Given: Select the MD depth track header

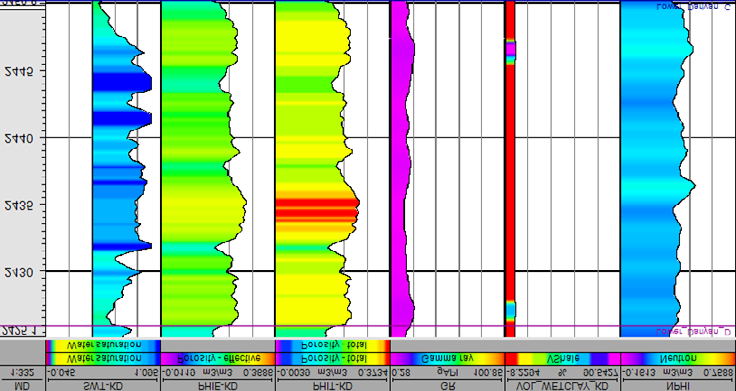Looking at the screenshot, I should 22,385.
